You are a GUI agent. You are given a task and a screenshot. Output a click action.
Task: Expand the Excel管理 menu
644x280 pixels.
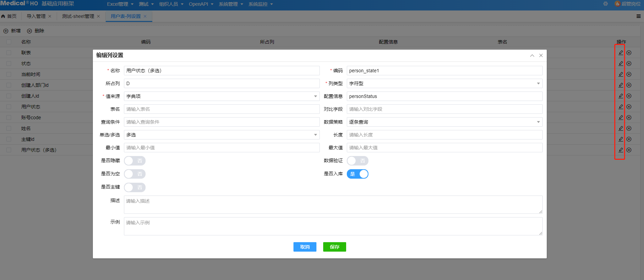coord(120,4)
